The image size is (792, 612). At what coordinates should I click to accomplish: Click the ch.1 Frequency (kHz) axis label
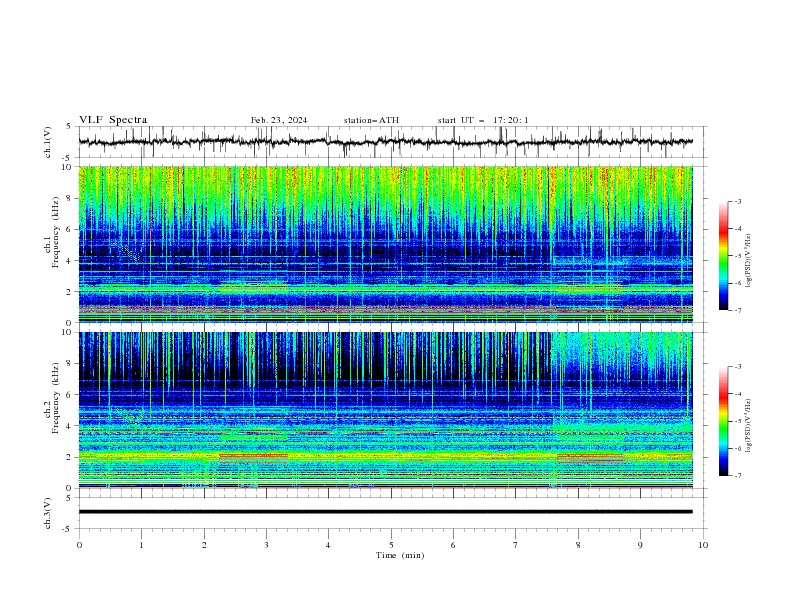[x=51, y=233]
